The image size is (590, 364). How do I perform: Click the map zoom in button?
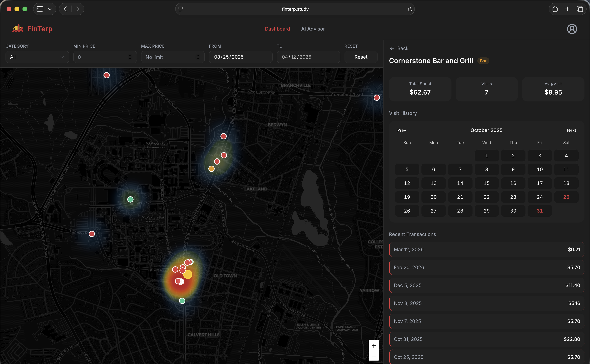click(x=374, y=346)
